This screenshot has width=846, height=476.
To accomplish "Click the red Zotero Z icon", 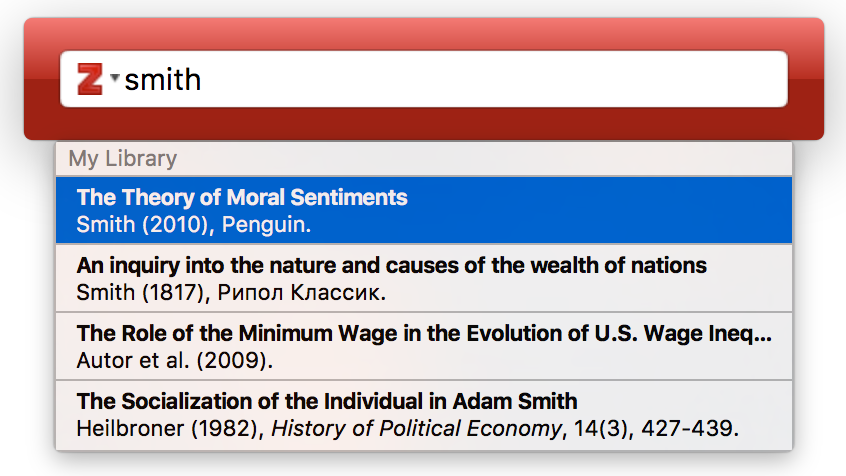I will click(90, 79).
